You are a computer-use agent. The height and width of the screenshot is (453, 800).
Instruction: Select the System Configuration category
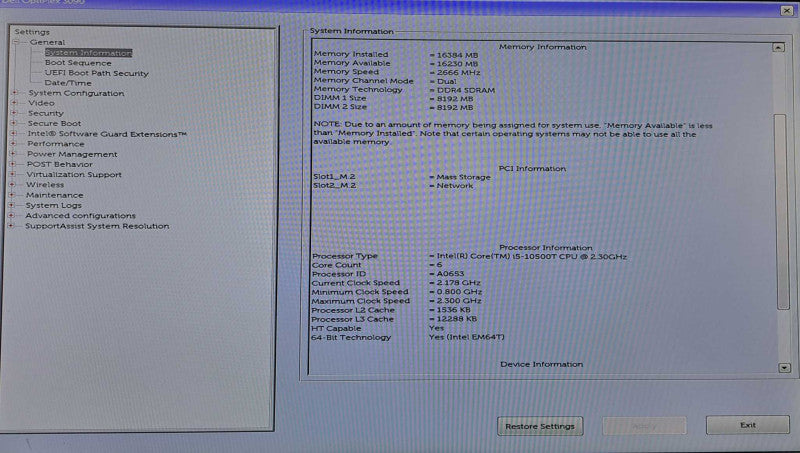(76, 93)
